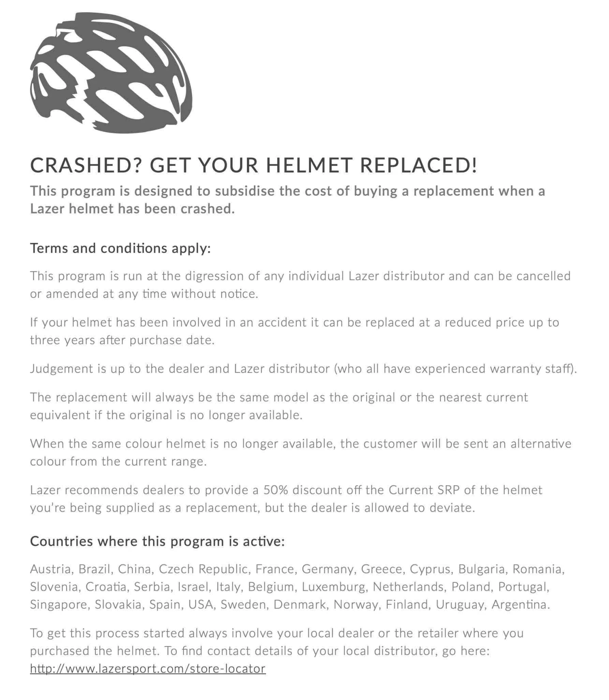Click the cracked helmet icon
Screen dimensions: 609x700
[111, 73]
